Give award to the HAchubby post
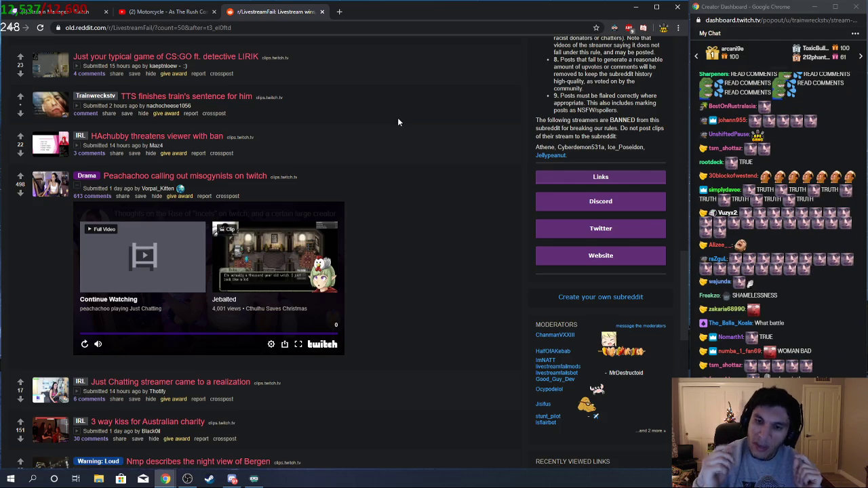This screenshot has width=868, height=488. pos(174,153)
